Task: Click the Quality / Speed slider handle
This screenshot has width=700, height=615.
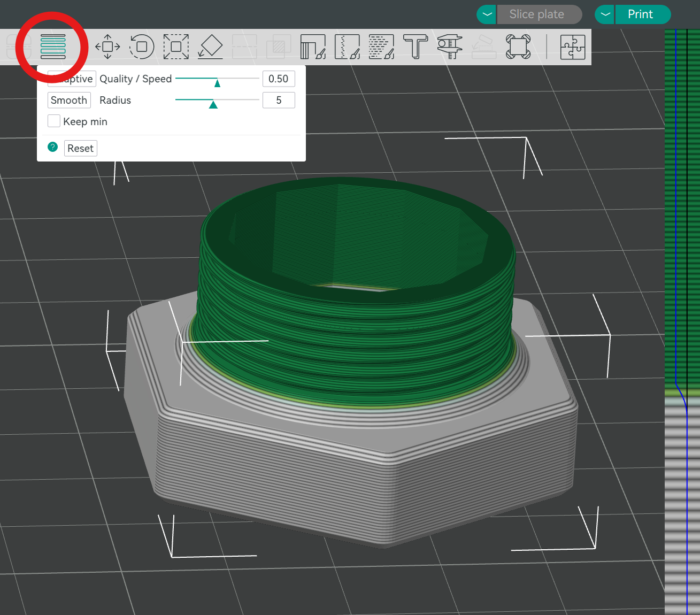Action: 217,83
